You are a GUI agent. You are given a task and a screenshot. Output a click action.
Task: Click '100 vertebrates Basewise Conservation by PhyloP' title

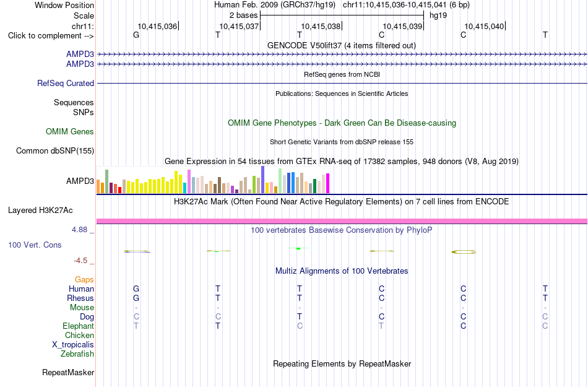click(x=341, y=230)
